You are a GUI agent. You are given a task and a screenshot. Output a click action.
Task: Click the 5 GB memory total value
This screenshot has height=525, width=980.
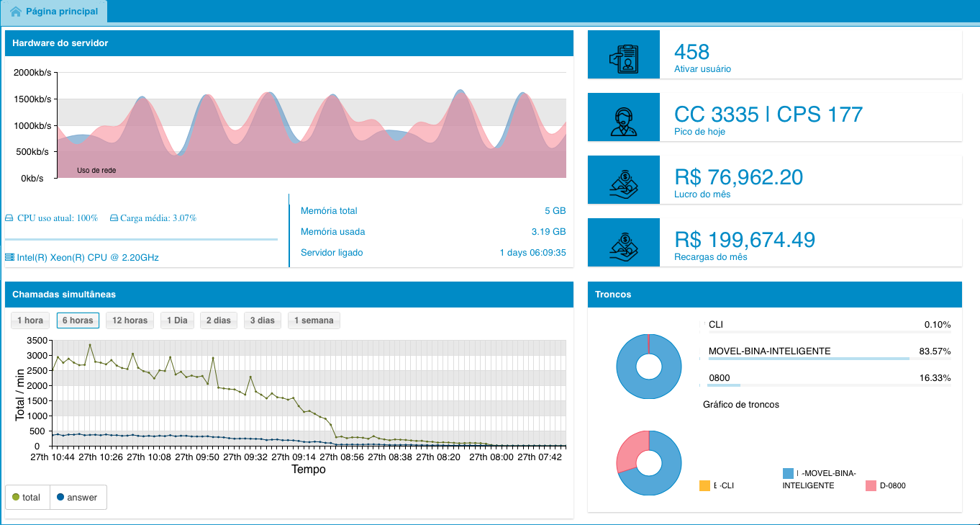pos(555,211)
